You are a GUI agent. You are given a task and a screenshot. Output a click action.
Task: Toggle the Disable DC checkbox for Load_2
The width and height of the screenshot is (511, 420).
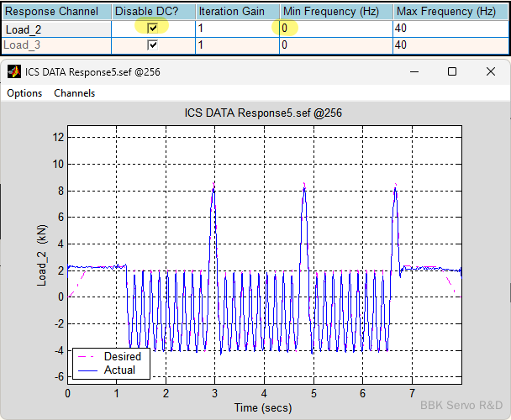point(152,28)
